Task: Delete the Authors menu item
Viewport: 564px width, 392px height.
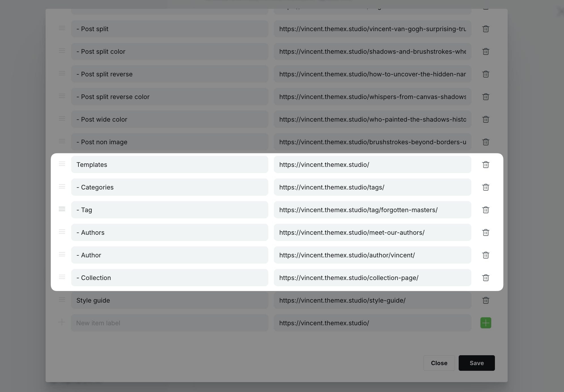Action: [x=486, y=232]
